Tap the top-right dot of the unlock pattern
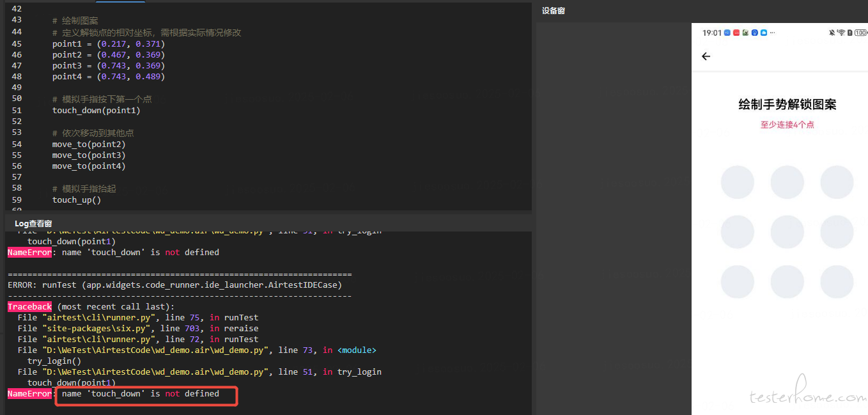868x415 pixels. click(837, 182)
